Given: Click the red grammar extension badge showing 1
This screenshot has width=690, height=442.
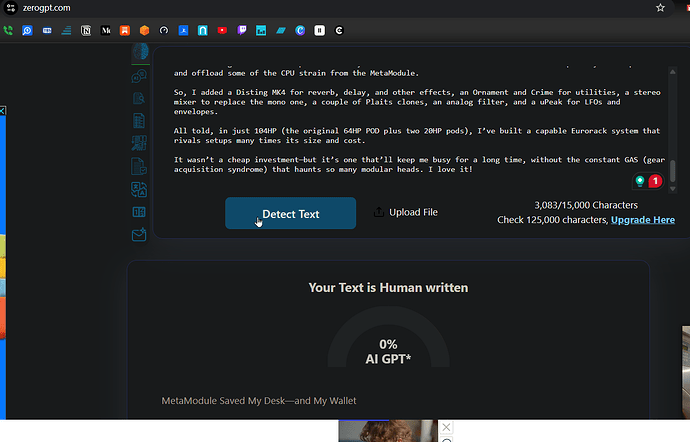Looking at the screenshot, I should point(655,181).
